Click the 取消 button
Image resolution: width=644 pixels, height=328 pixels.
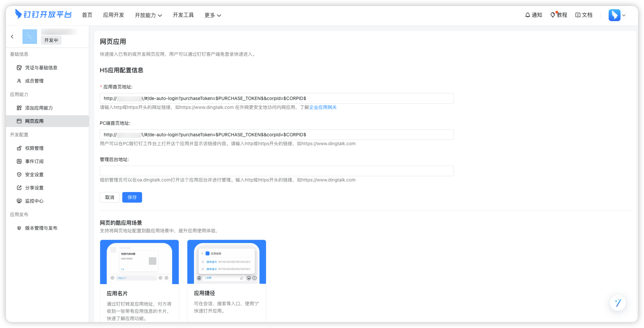(x=110, y=197)
